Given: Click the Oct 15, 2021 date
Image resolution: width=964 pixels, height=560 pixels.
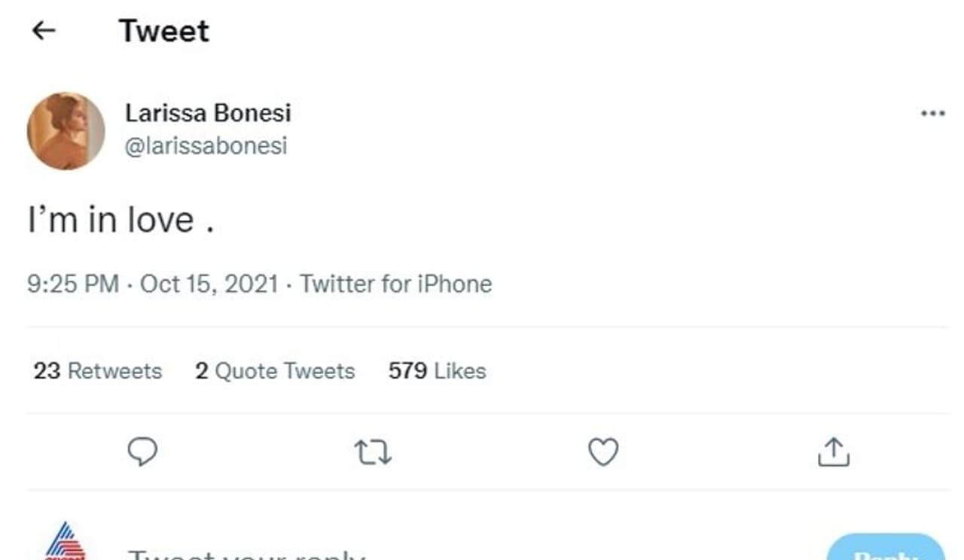Looking at the screenshot, I should [x=209, y=284].
